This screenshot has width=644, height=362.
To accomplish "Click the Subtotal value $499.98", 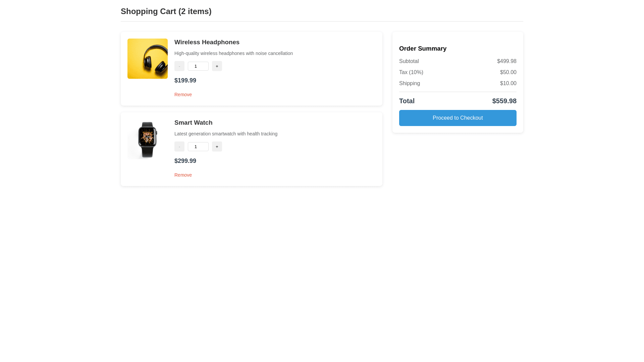I will pos(506,61).
